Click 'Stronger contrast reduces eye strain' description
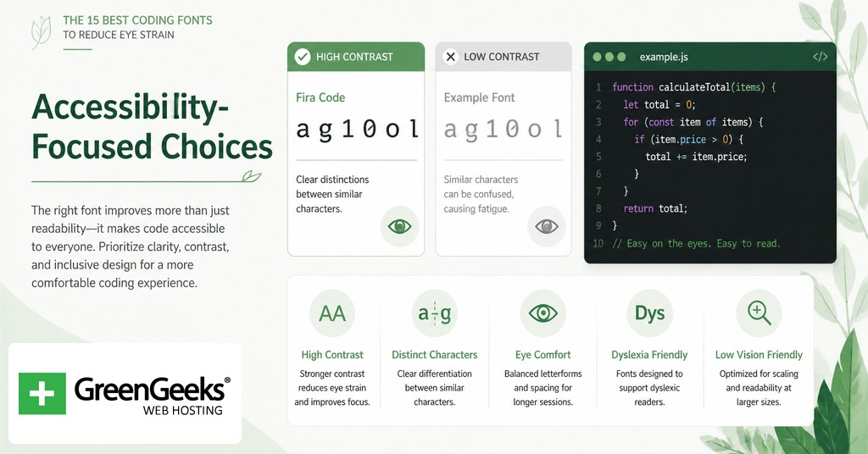Image resolution: width=868 pixels, height=454 pixels. (x=332, y=388)
